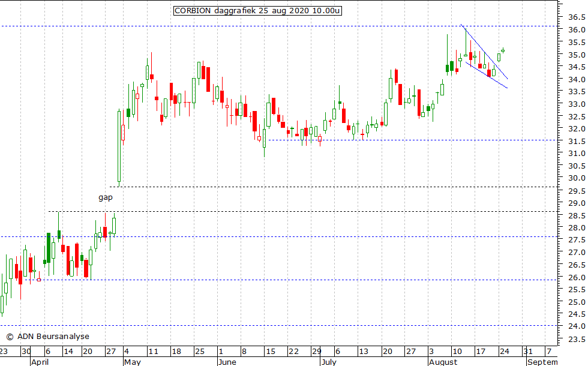Click the July month label

[329, 362]
